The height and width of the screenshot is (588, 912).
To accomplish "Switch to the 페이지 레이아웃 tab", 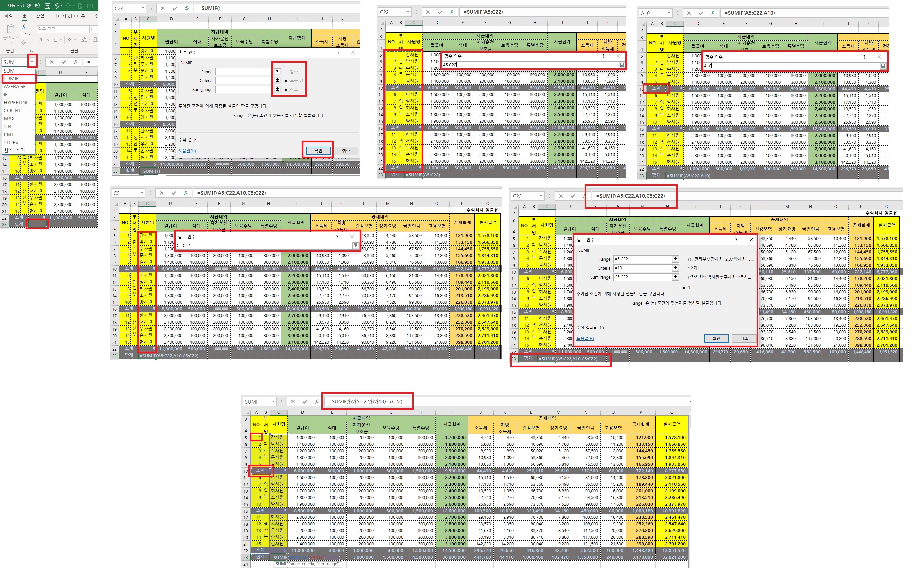I will (69, 16).
